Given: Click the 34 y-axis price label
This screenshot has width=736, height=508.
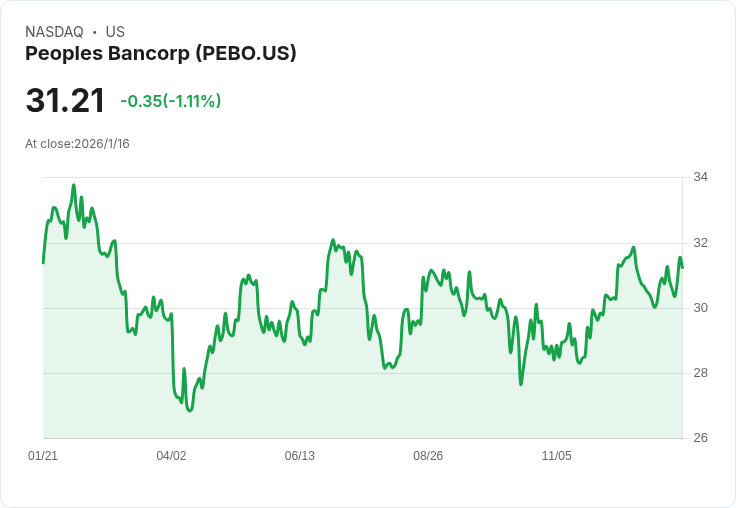Looking at the screenshot, I should pyautogui.click(x=700, y=178).
